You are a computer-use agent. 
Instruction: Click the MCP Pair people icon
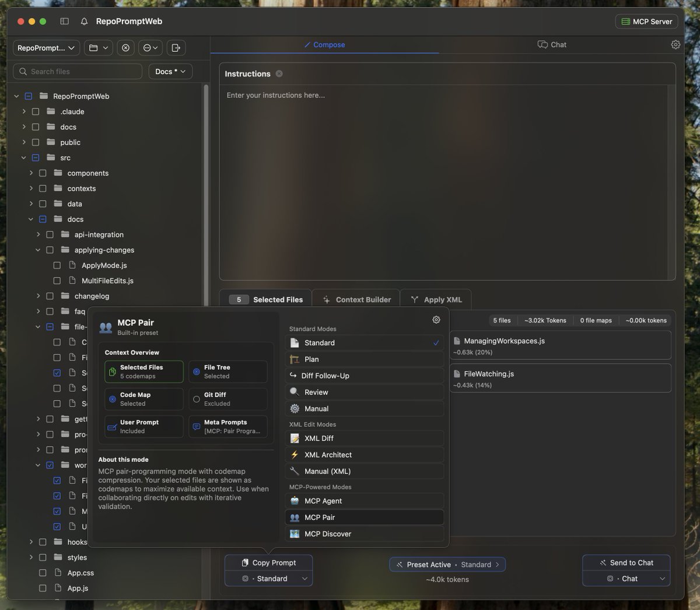295,517
